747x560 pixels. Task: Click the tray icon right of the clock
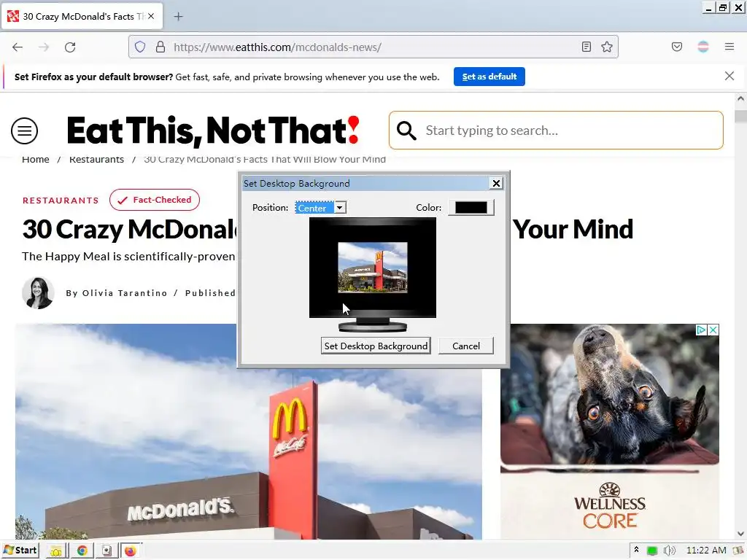739,551
